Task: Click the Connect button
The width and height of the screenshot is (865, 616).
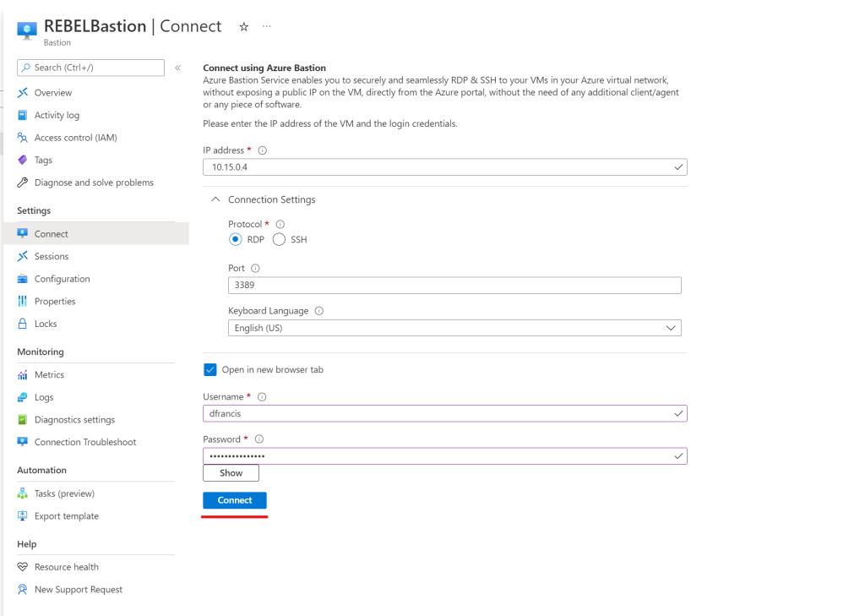Action: click(234, 499)
